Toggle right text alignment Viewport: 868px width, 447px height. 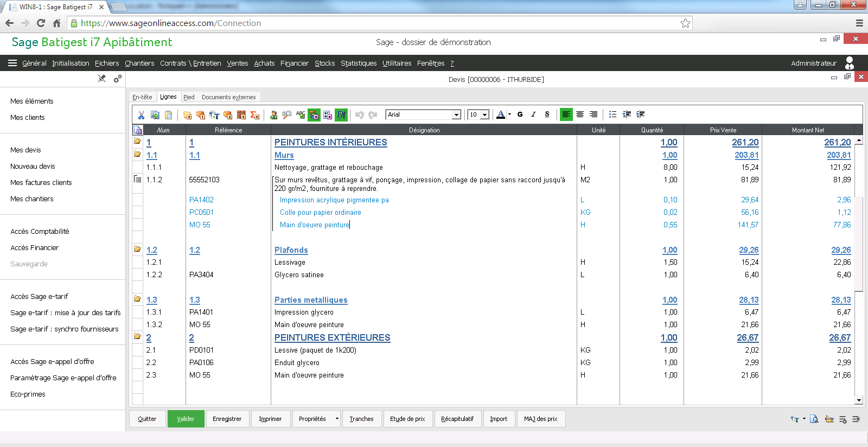pos(593,114)
